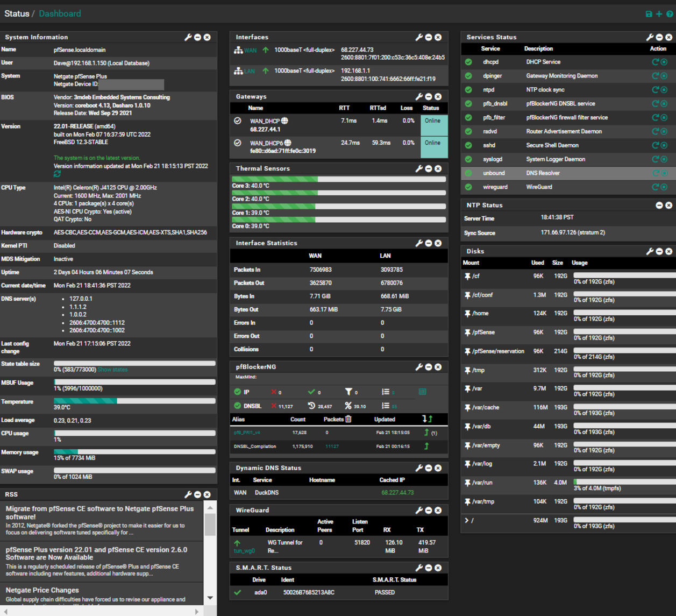
Task: Collapse the RSS widget
Action: pos(197,494)
